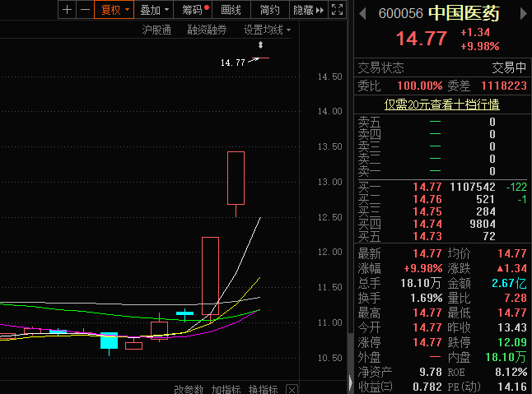The width and height of the screenshot is (532, 394).
Task: Click 换指标 button
Action: [x=263, y=389]
